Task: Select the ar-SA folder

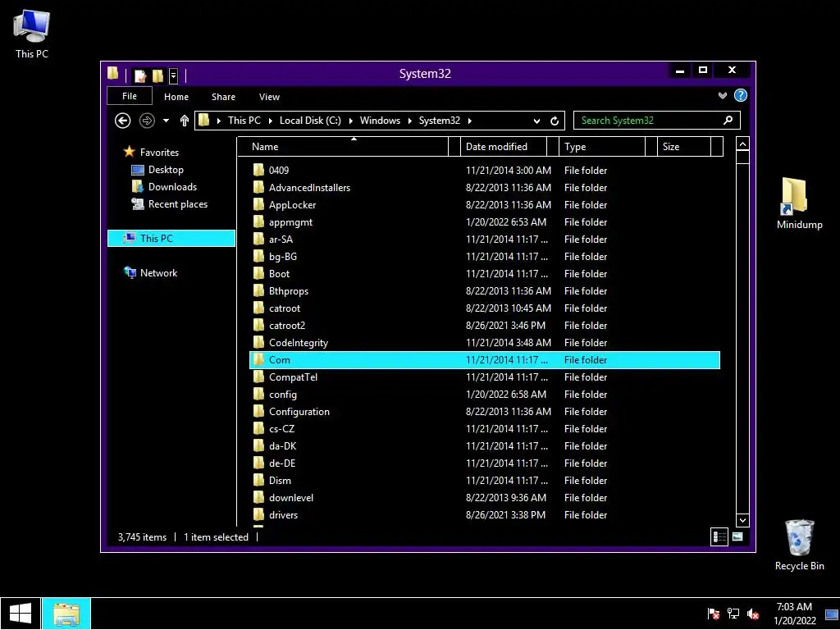Action: 281,240
